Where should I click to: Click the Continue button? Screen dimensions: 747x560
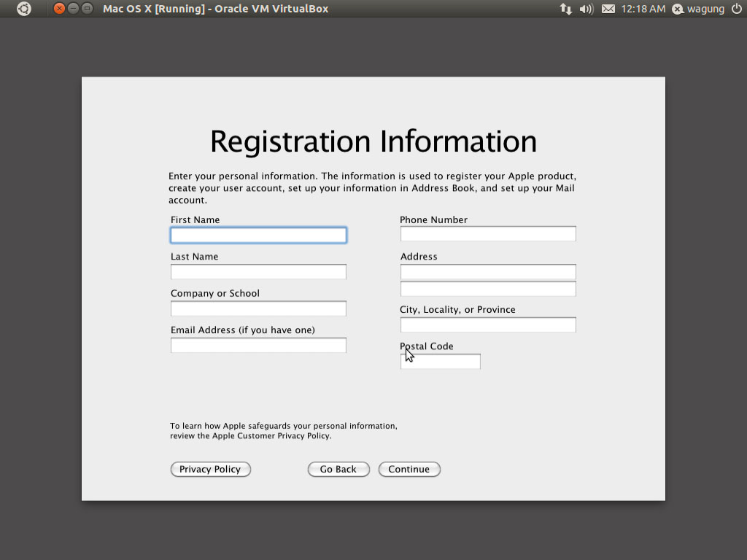409,469
